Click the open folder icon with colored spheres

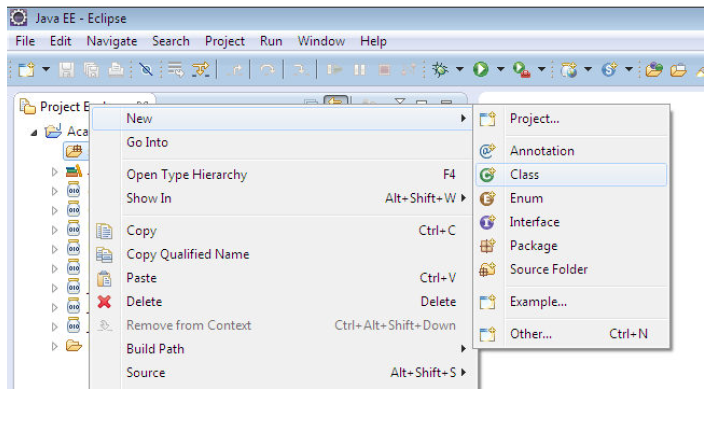[654, 70]
